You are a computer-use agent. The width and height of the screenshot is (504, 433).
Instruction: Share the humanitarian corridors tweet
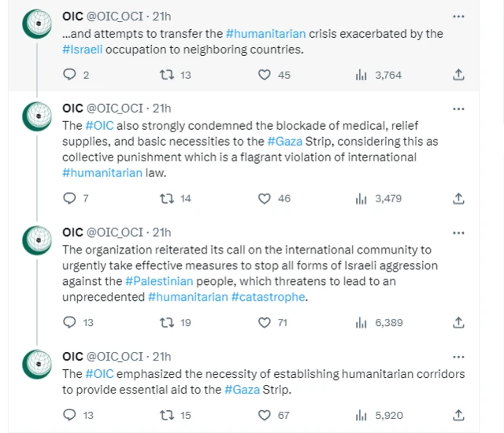pyautogui.click(x=458, y=415)
